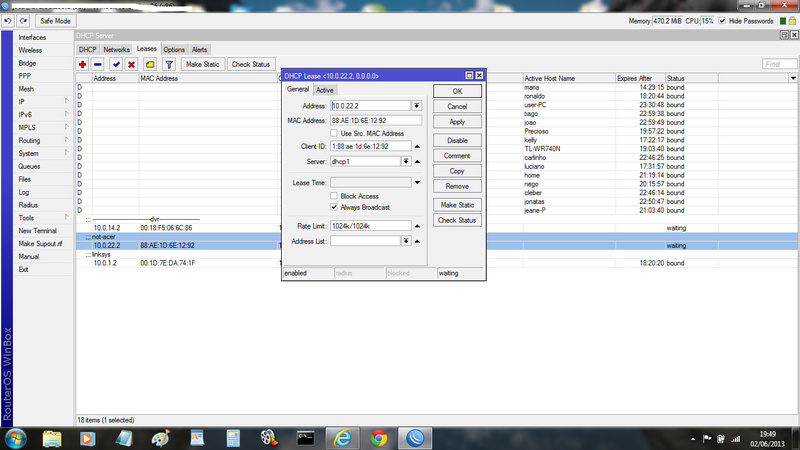
Task: Add a new lease with red plus
Action: pyautogui.click(x=83, y=64)
